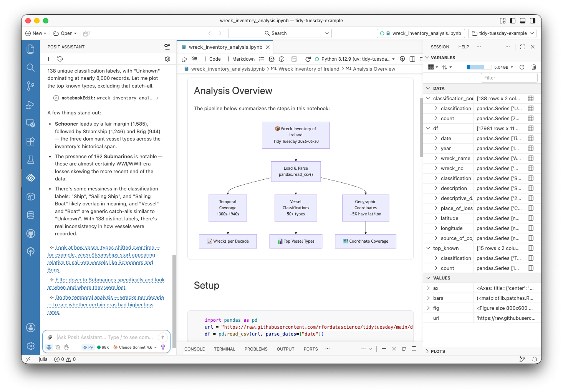Open the Claude Sonnet 4.6 model dropdown
Screen dimensions: 563x392
coord(135,347)
